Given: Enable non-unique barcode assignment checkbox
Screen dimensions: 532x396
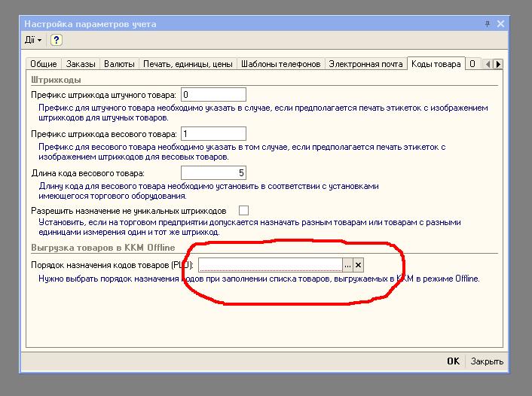Looking at the screenshot, I should (243, 211).
